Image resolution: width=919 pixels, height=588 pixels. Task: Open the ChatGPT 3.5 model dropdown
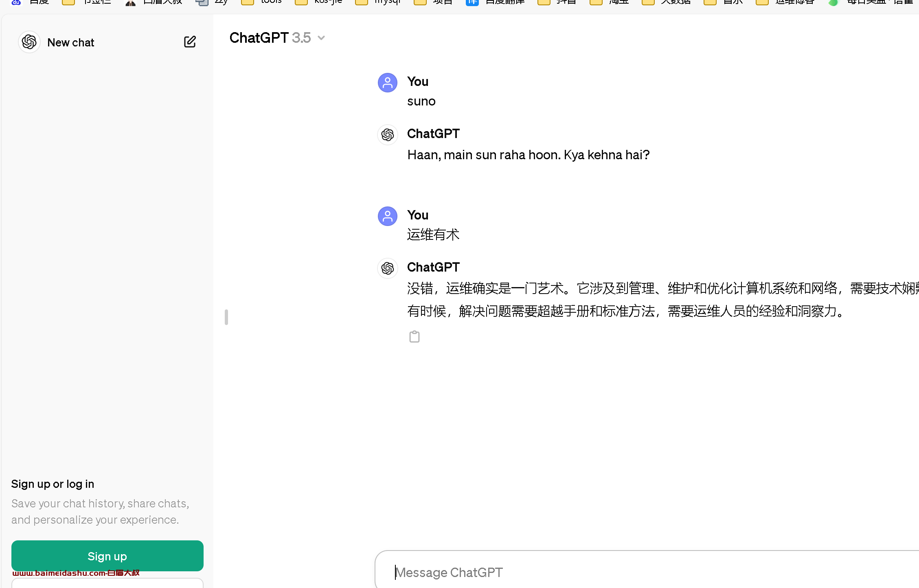277,38
